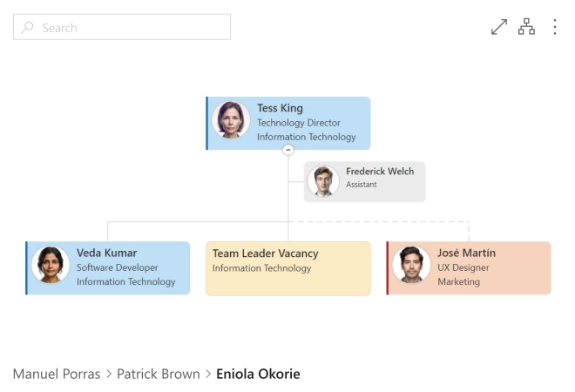Click Tess King's profile photo

[x=231, y=120]
